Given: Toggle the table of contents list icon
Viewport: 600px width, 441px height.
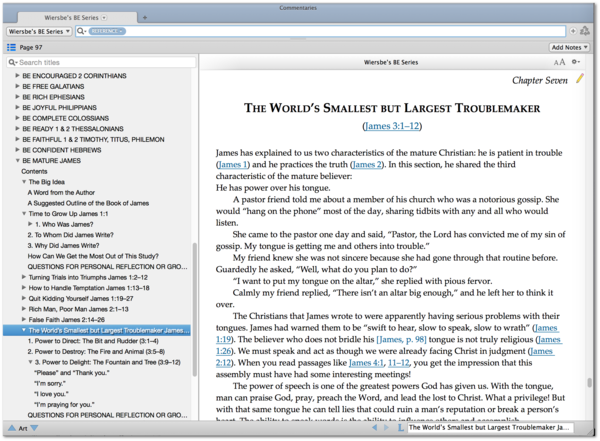Looking at the screenshot, I should tap(11, 47).
